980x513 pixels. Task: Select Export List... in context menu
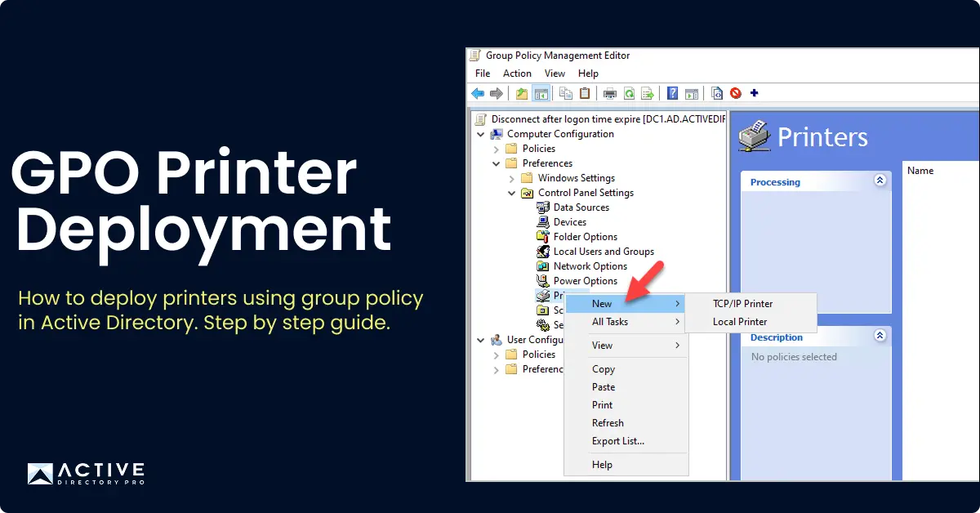(626, 441)
